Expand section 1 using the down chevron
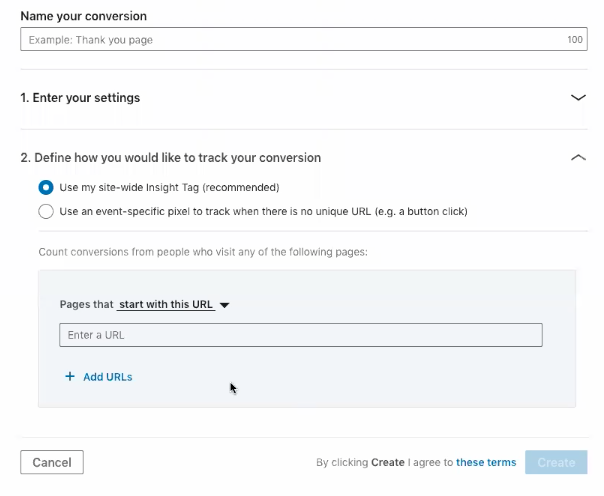 pos(577,98)
